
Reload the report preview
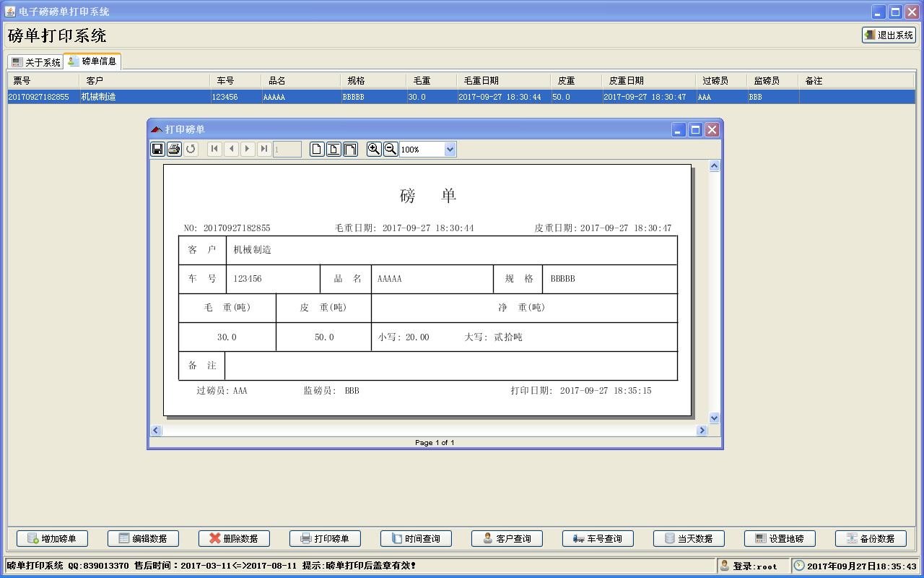[x=191, y=149]
